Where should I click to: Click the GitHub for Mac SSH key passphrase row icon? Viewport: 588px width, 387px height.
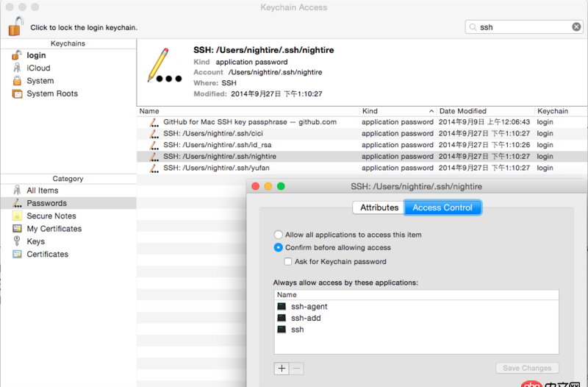(x=154, y=122)
